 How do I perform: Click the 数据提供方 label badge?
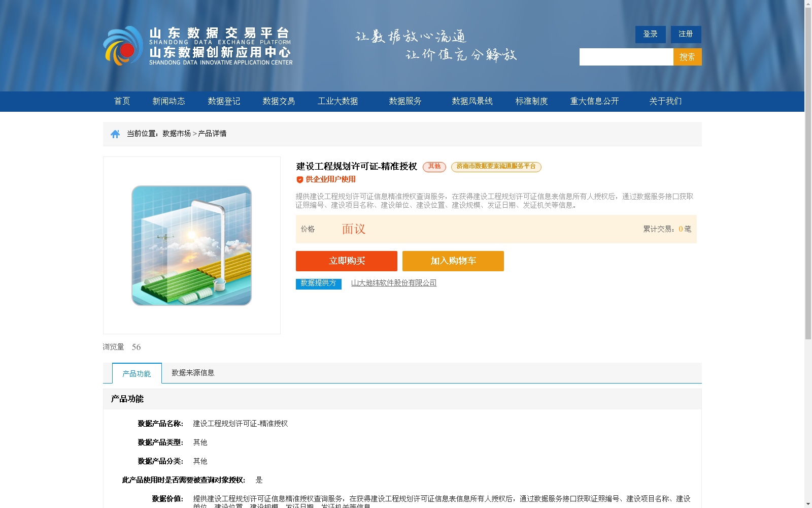tap(319, 283)
